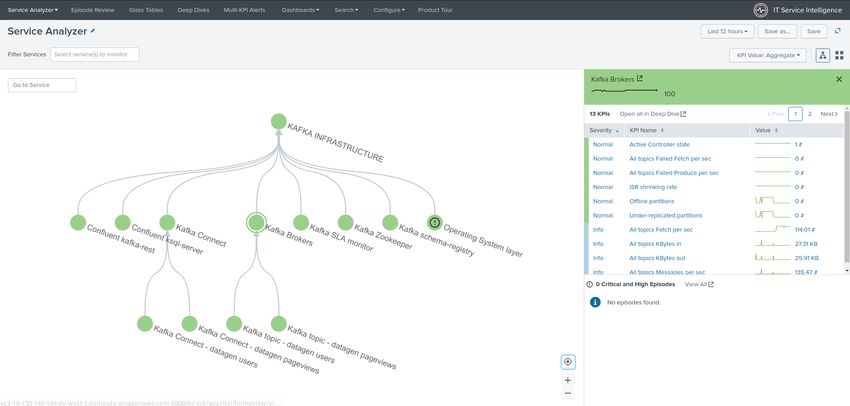The image size is (850, 406).
Task: Click the Go to Service search field
Action: point(42,85)
